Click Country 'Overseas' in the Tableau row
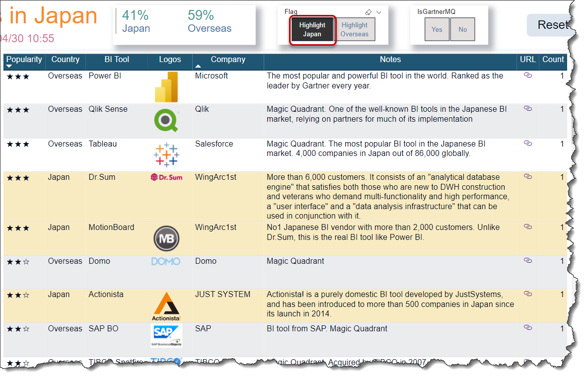This screenshot has height=380, width=588. pyautogui.click(x=65, y=144)
